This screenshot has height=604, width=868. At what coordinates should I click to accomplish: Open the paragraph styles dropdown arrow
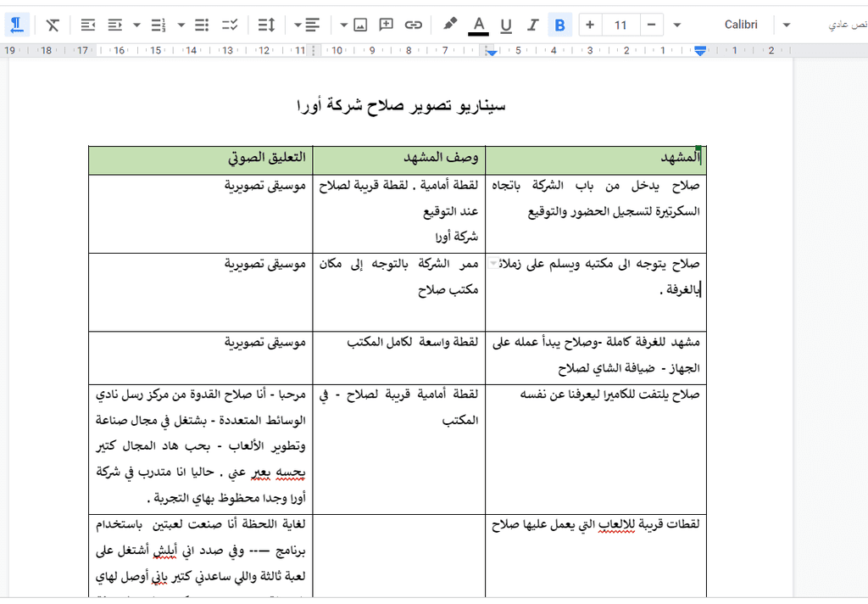[x=786, y=25]
